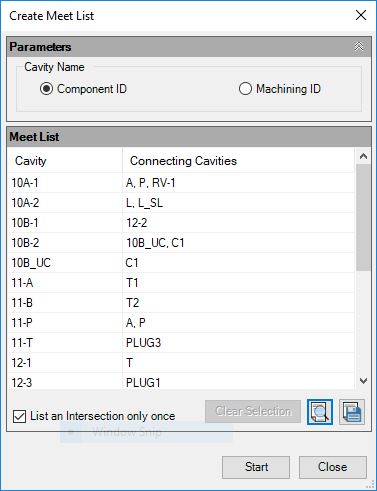Viewport: 377px width, 491px height.
Task: Select the 10B-2 cavity row
Action: click(181, 243)
